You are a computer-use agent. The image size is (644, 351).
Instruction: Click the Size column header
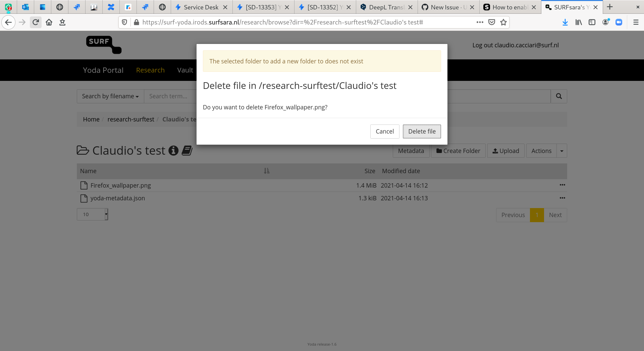coord(370,171)
